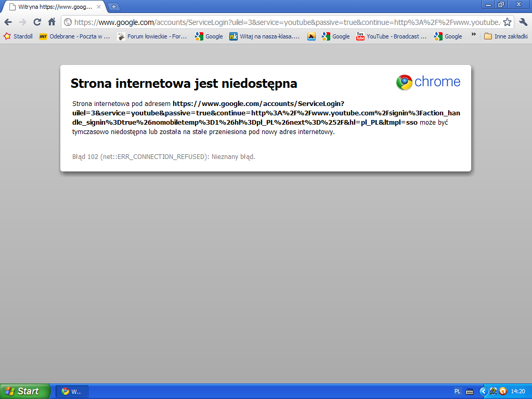Minimize the Chrome window
Image resolution: width=532 pixels, height=399 pixels.
[488, 4]
